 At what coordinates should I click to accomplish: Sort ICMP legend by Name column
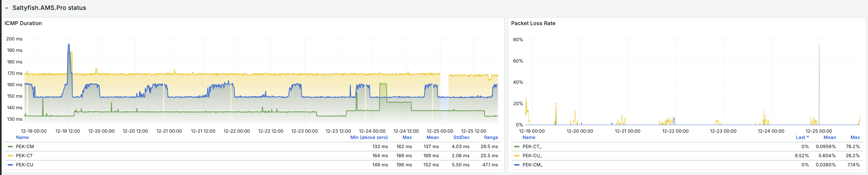pyautogui.click(x=22, y=137)
